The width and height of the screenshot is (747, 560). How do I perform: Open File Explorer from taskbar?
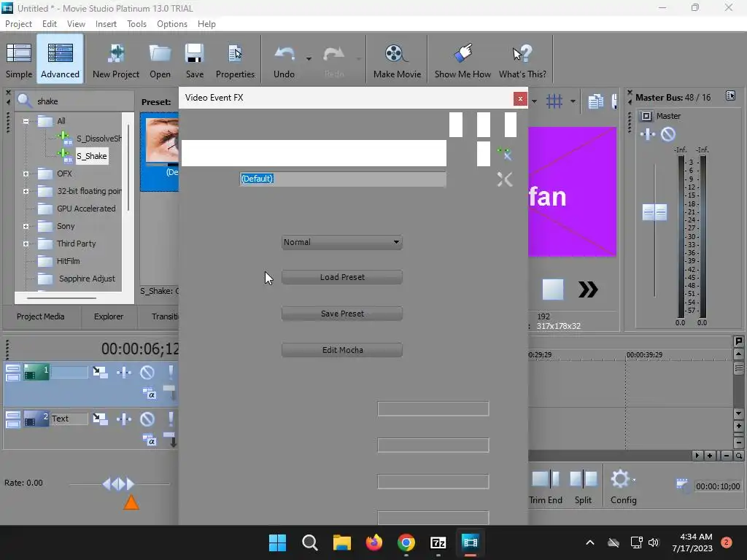pos(342,542)
